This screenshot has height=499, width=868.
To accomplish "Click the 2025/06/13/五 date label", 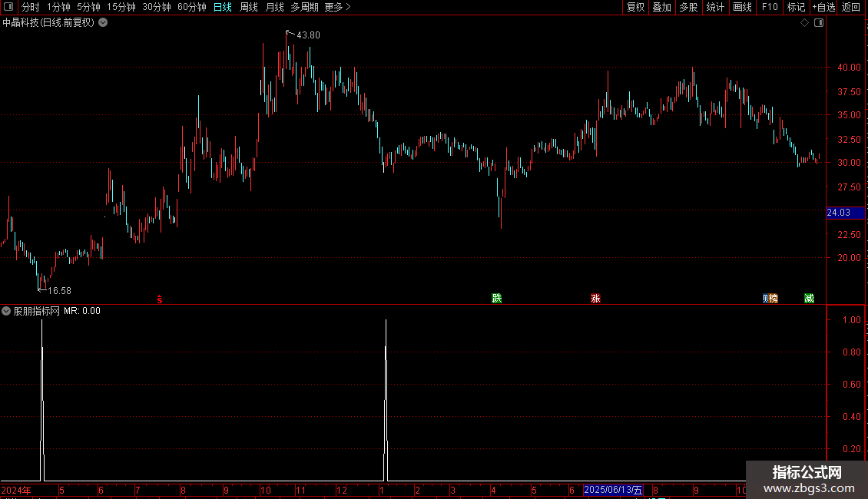I will point(613,490).
